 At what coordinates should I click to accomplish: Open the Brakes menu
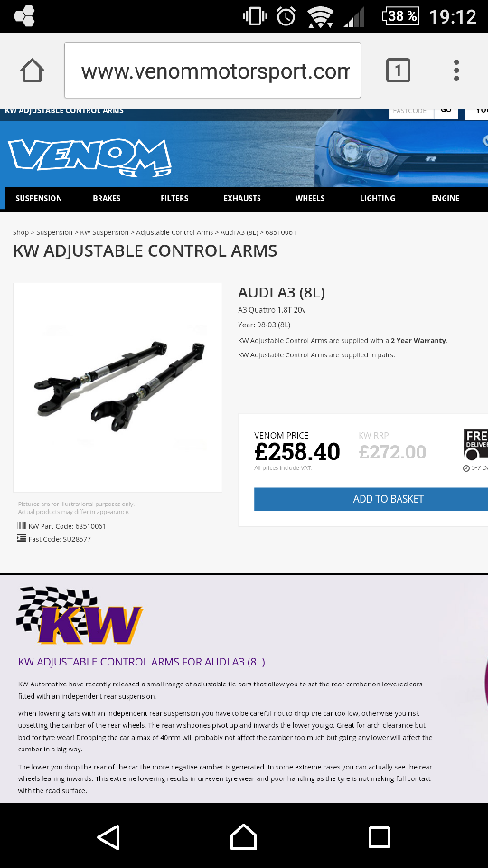(107, 198)
